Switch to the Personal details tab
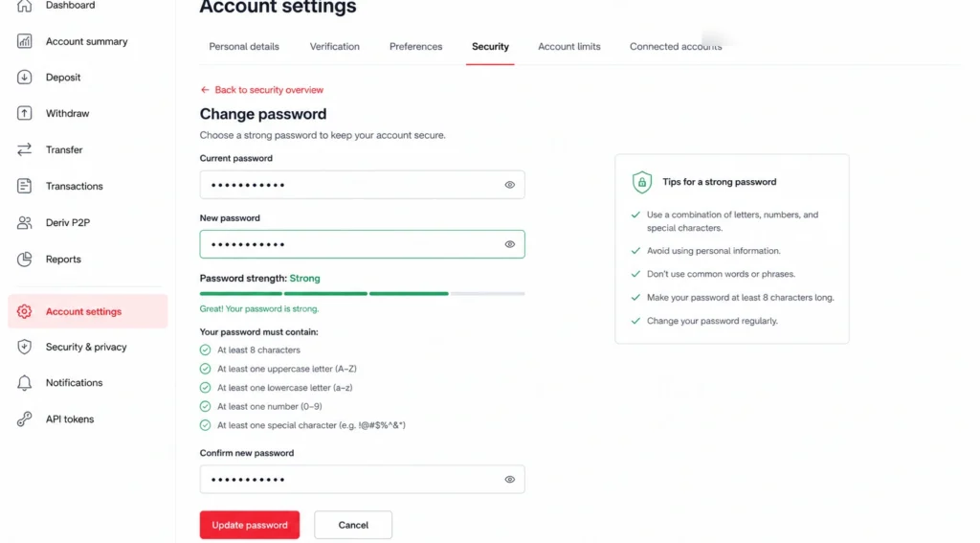Image resolution: width=980 pixels, height=543 pixels. pos(244,46)
